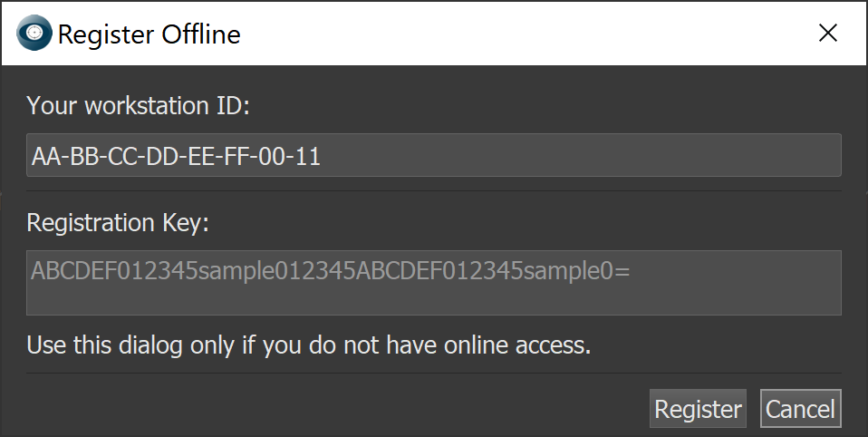Click the ABCDEF012345sample placeholder key text
868x437 pixels.
tap(331, 271)
